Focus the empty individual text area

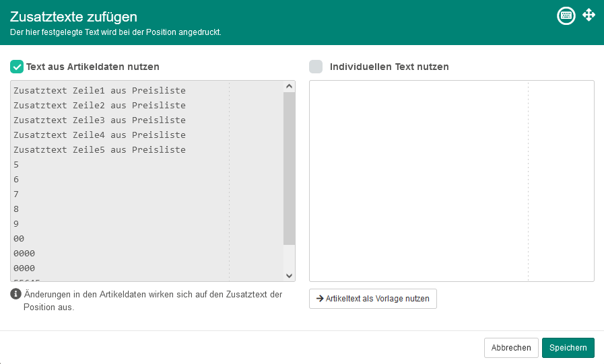(x=451, y=180)
